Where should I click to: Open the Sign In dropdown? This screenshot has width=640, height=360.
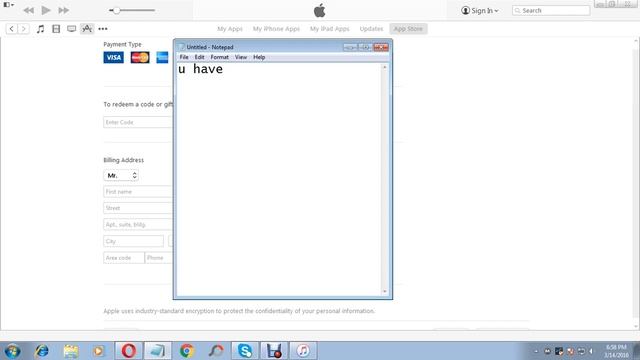click(x=480, y=11)
